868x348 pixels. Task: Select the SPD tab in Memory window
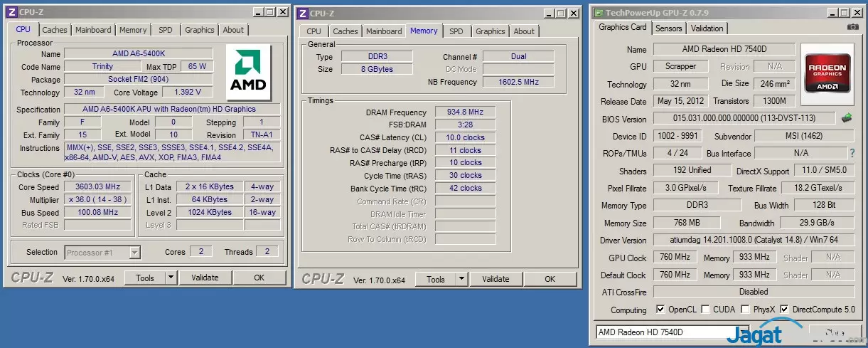[456, 31]
